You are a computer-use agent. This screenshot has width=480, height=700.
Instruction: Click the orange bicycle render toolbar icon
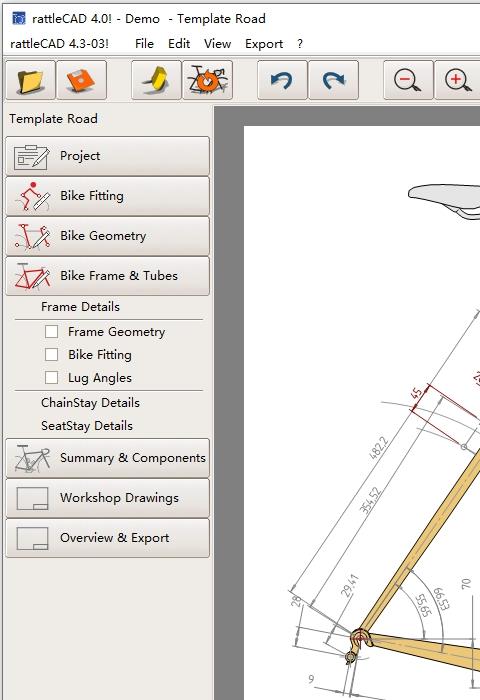pyautogui.click(x=208, y=80)
